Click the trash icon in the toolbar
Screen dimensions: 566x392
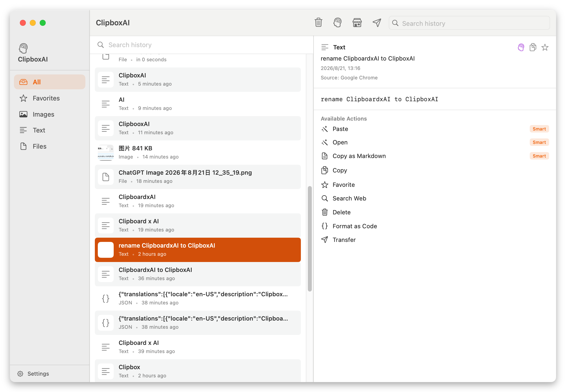318,23
